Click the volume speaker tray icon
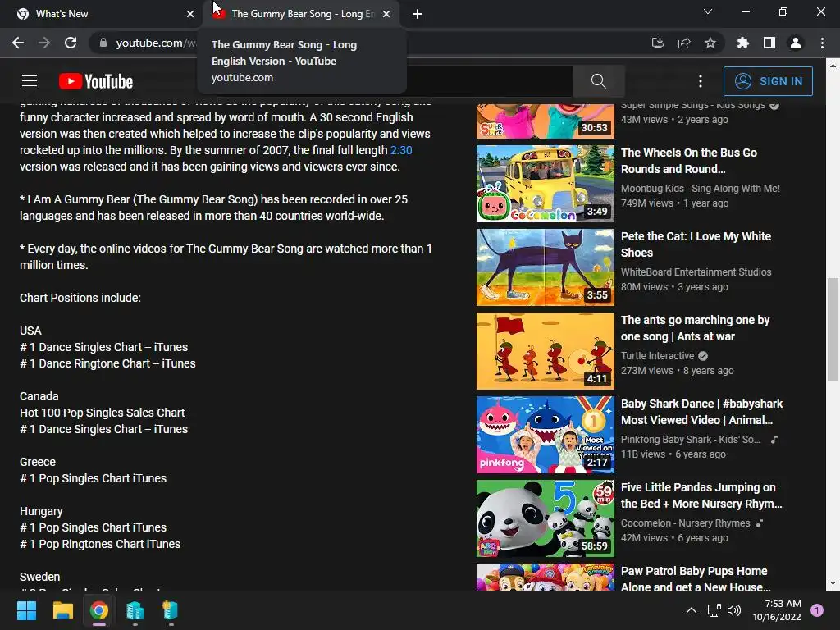Screen dimensions: 840x630 click(x=734, y=610)
